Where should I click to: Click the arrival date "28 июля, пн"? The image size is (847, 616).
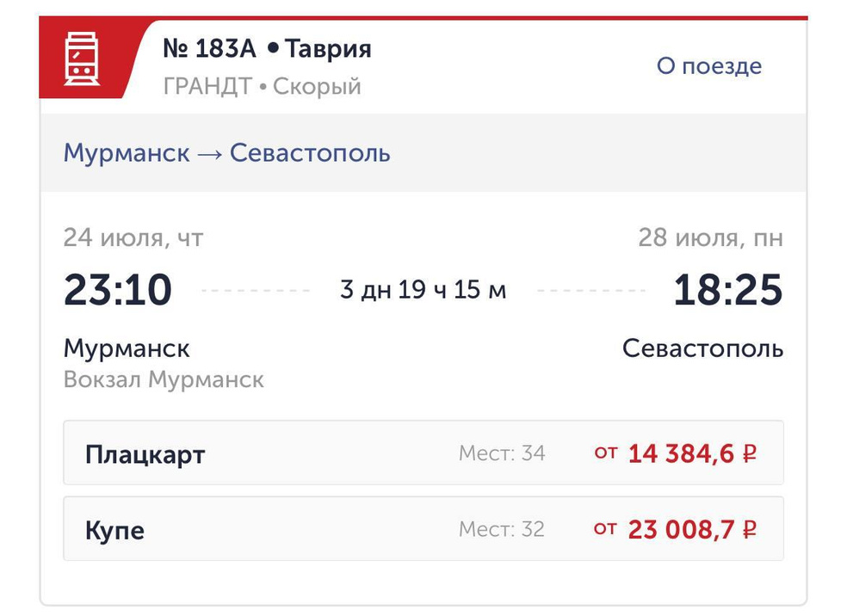[710, 237]
